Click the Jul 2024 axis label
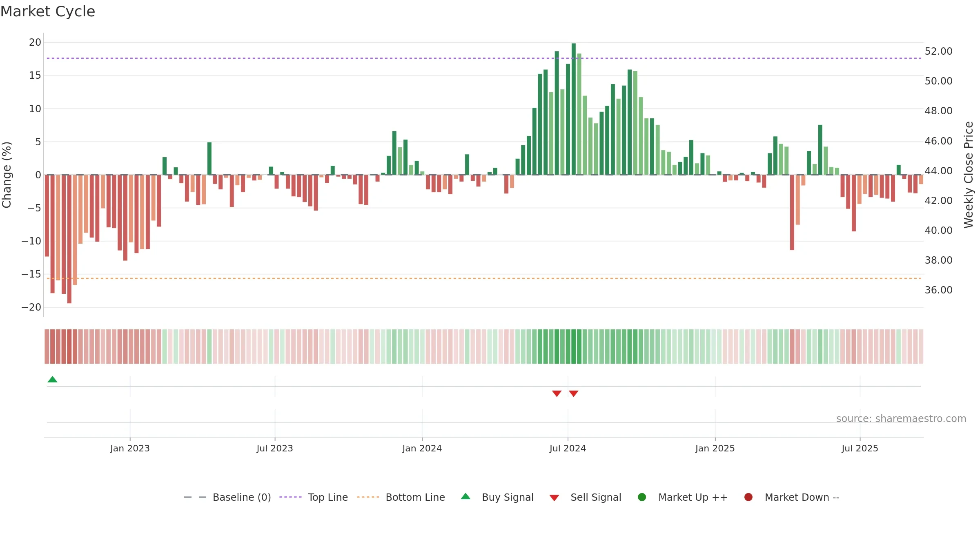Image resolution: width=980 pixels, height=551 pixels. pyautogui.click(x=568, y=449)
